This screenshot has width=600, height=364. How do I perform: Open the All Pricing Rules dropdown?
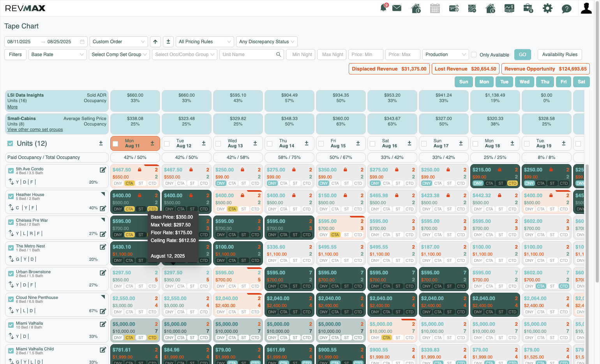tap(205, 42)
